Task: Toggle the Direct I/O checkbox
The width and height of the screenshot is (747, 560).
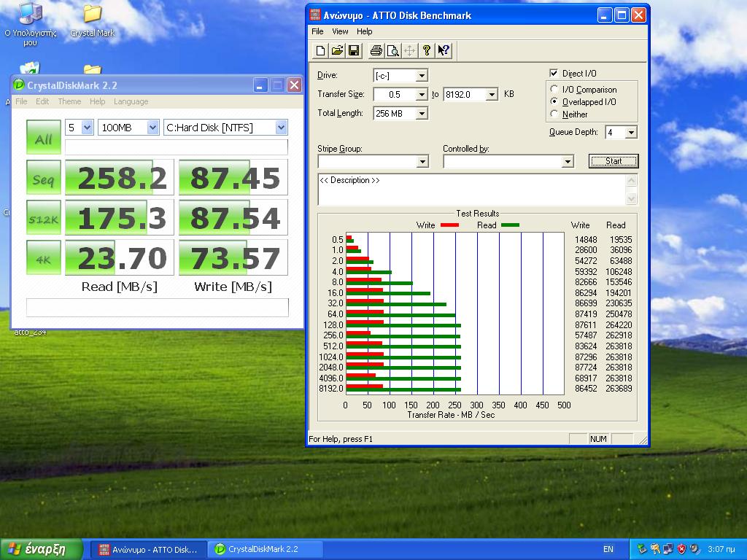Action: tap(554, 73)
